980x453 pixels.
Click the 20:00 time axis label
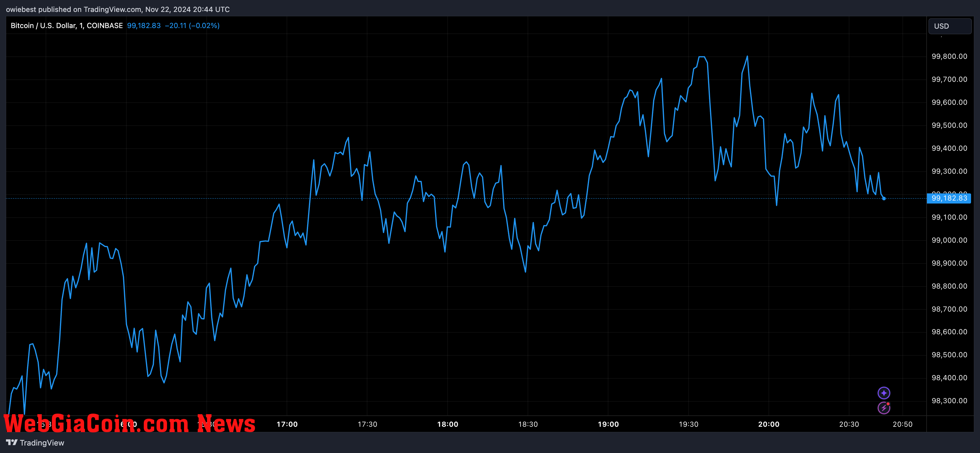[769, 424]
